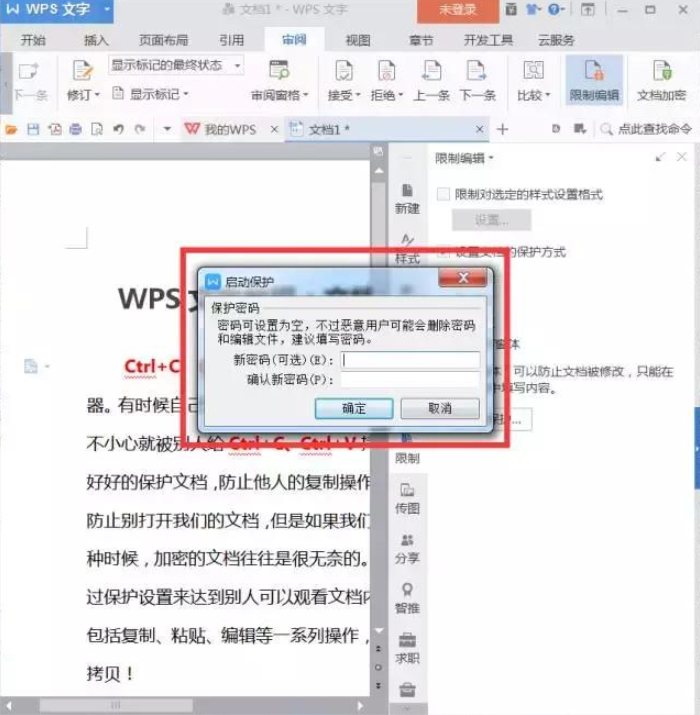Open the quick access toolbar customize arrow
700x715 pixels.
click(x=167, y=130)
